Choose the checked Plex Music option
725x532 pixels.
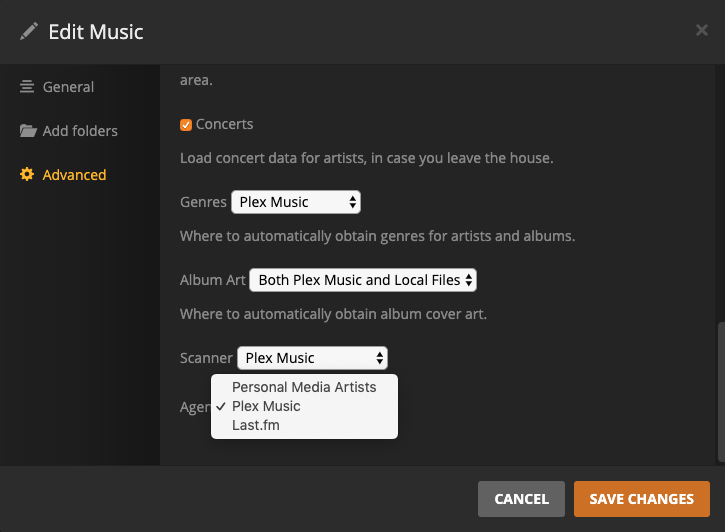pos(266,406)
